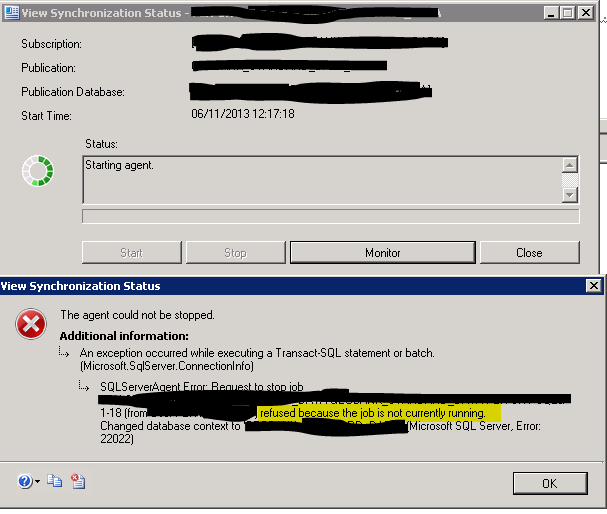The width and height of the screenshot is (607, 514).
Task: Click the 'An exception occurred while executing' text
Action: point(257,353)
